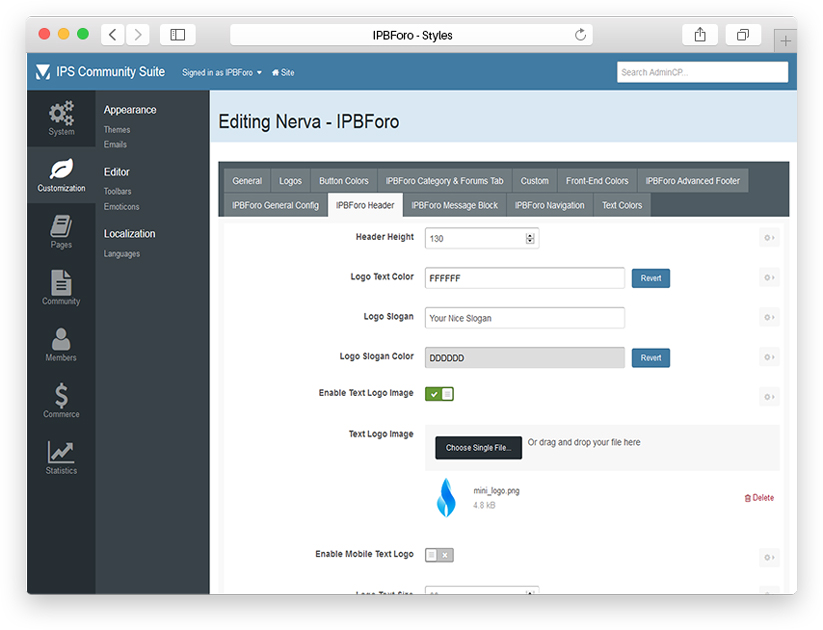Click the mini_logo.png file name

tap(496, 491)
